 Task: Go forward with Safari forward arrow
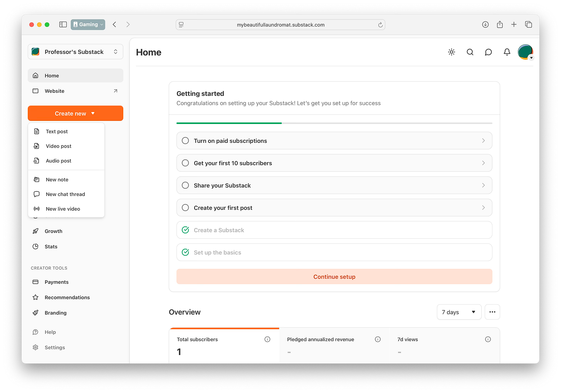128,24
